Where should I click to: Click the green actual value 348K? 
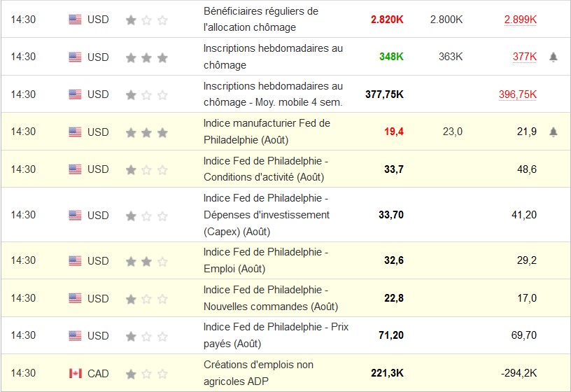point(391,57)
